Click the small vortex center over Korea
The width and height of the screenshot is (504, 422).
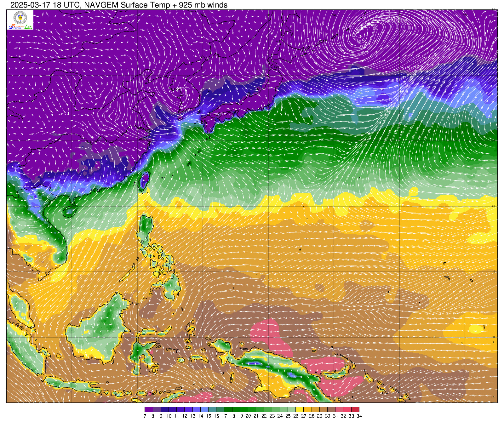pyautogui.click(x=180, y=90)
